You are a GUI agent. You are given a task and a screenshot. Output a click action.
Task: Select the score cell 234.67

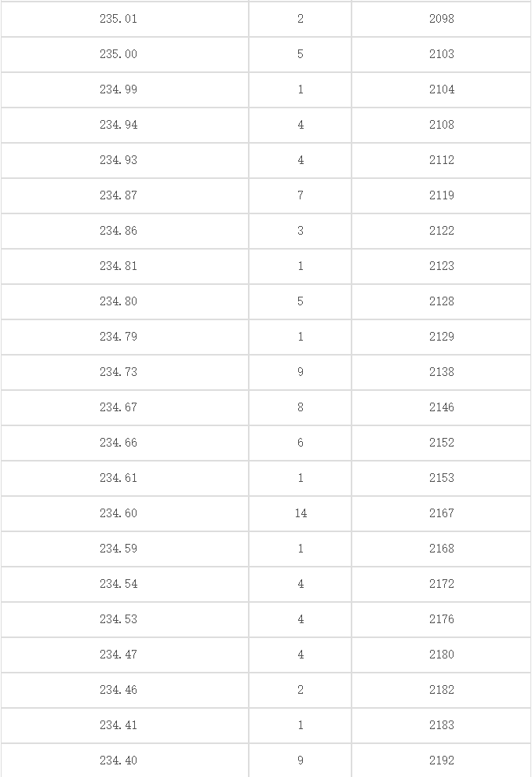[x=118, y=407]
